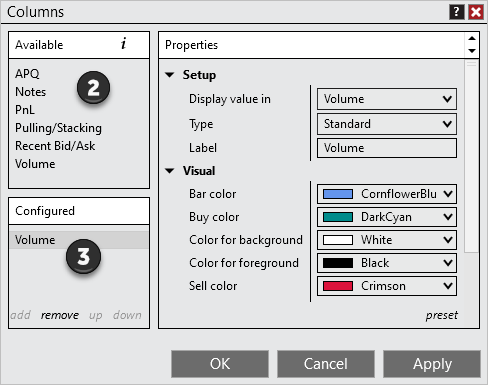
Task: Click the add link
Action: point(21,315)
